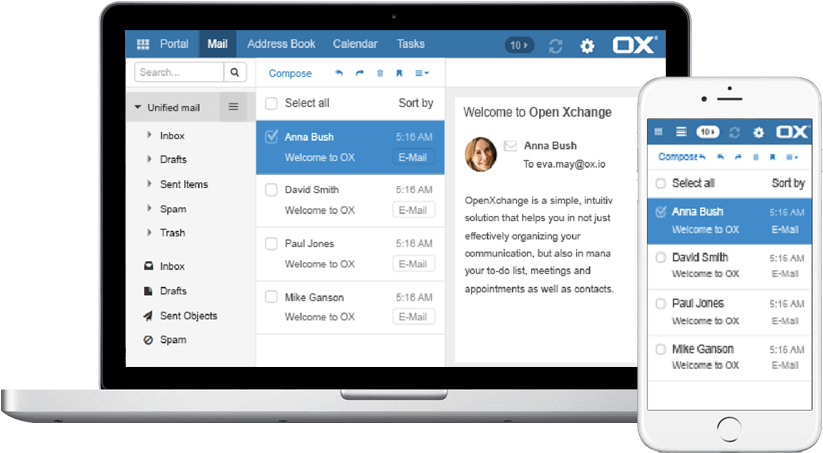Go to the Calendar tab

click(x=355, y=44)
